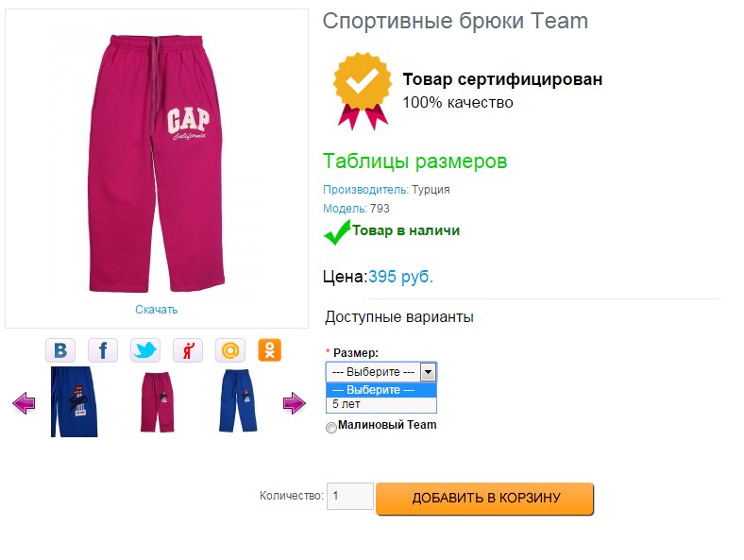
Task: Share via Ya.ru red icon
Action: (188, 350)
